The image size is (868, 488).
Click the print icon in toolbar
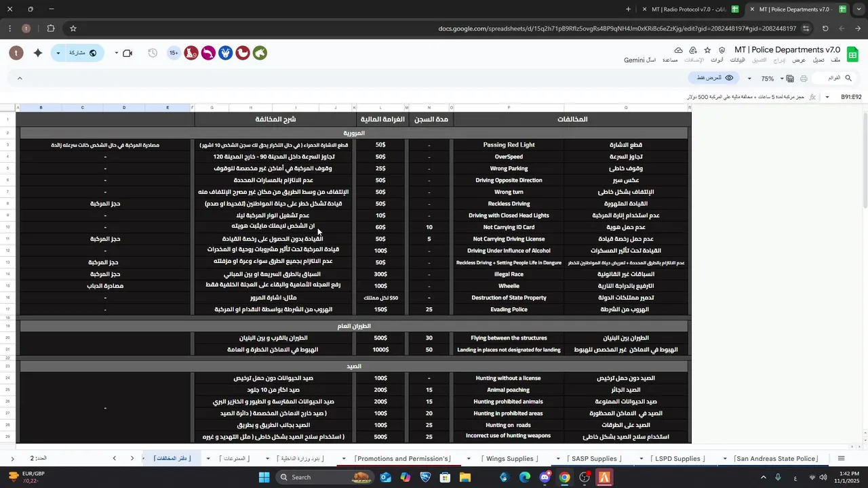pyautogui.click(x=804, y=79)
